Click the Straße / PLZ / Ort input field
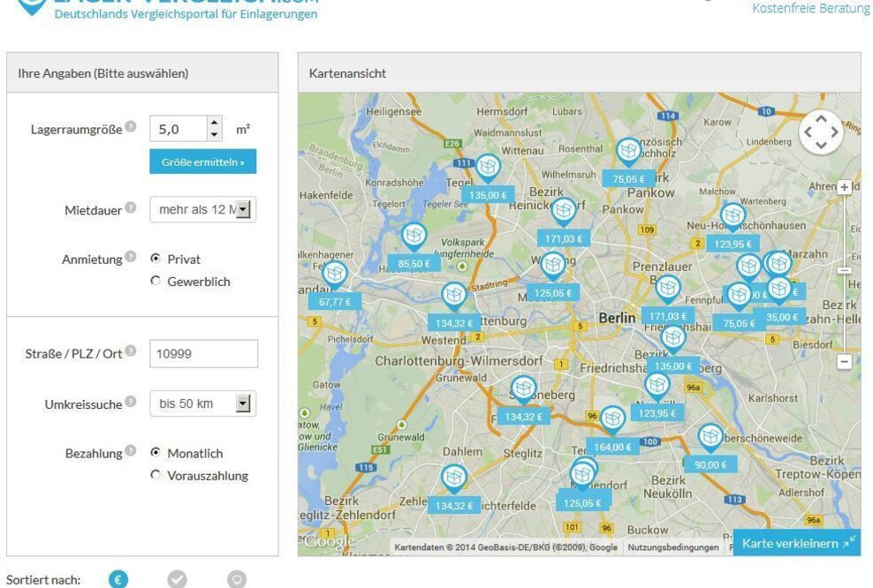The image size is (873, 588). (203, 354)
